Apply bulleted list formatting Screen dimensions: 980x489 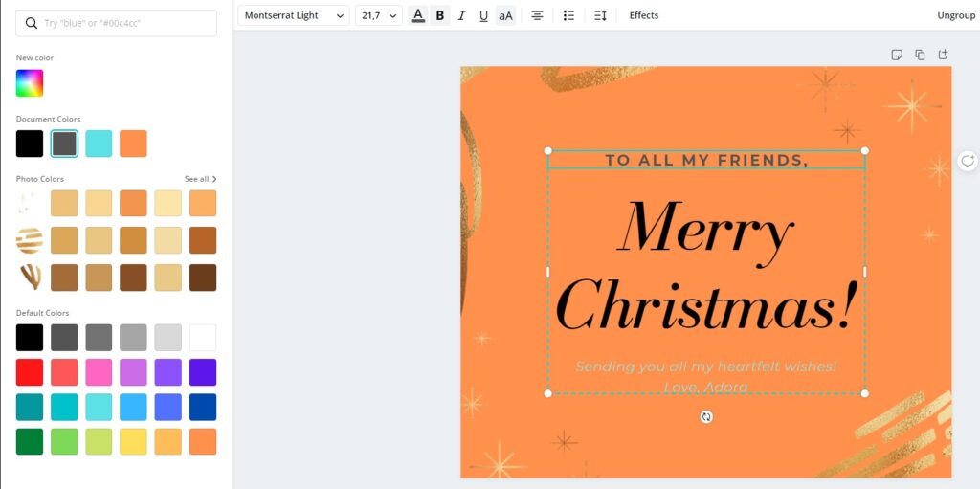coord(568,15)
